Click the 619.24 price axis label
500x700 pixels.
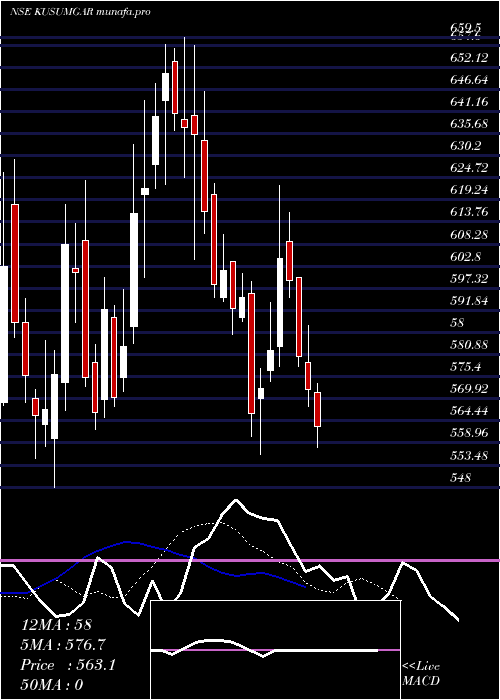[x=470, y=191]
